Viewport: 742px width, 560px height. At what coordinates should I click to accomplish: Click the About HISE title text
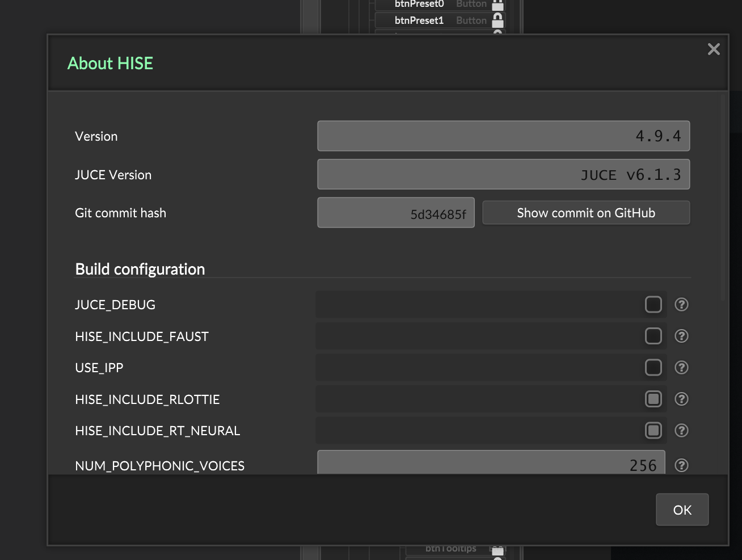pos(110,63)
